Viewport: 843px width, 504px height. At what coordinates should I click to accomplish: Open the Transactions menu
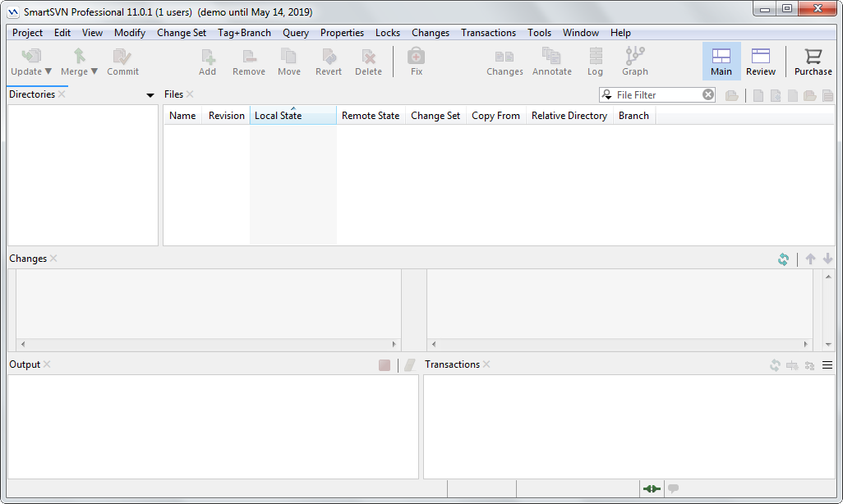click(x=488, y=33)
